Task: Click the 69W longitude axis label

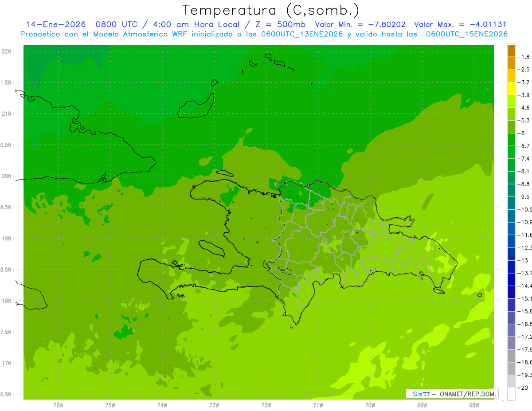Action: coord(422,405)
